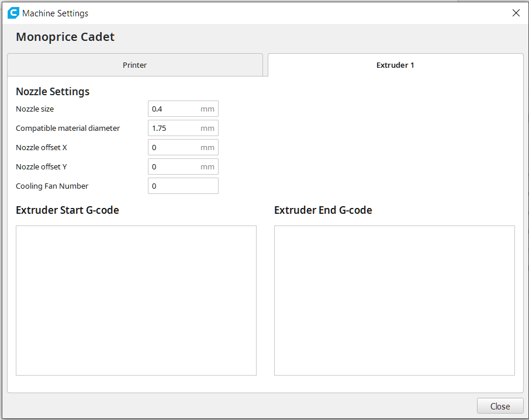Select the Extruder 1 tab

click(x=395, y=65)
